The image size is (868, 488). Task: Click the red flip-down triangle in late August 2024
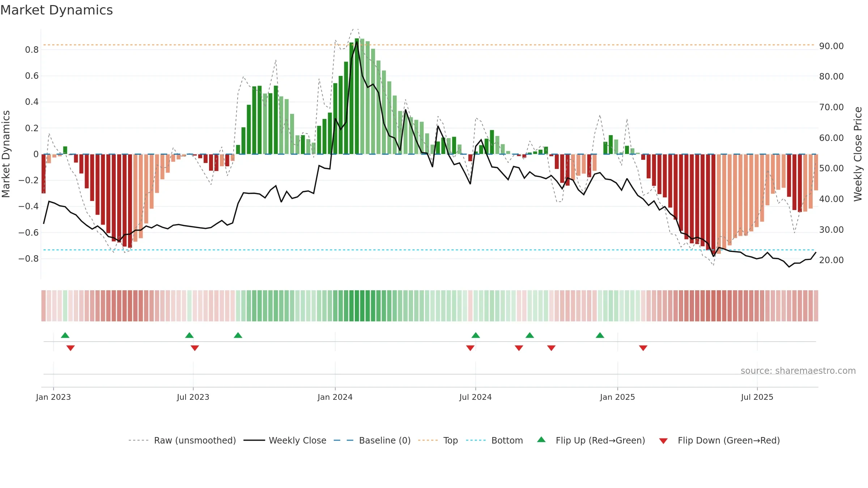point(519,348)
